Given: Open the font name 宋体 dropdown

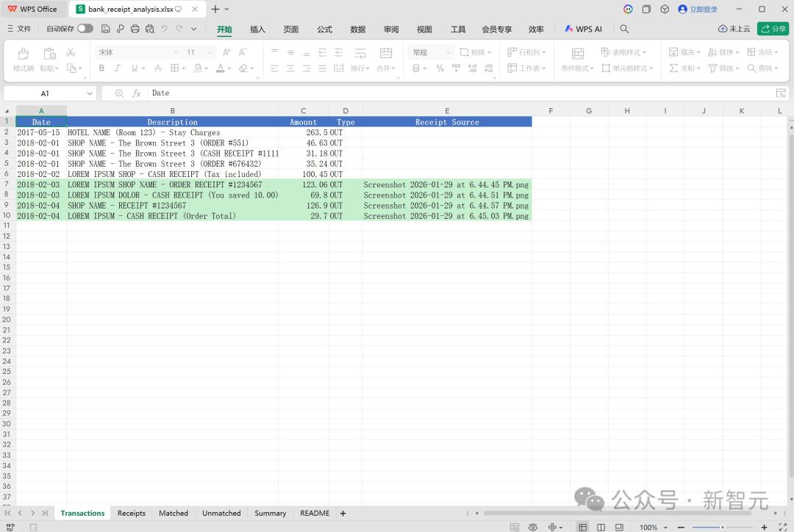Looking at the screenshot, I should 176,52.
